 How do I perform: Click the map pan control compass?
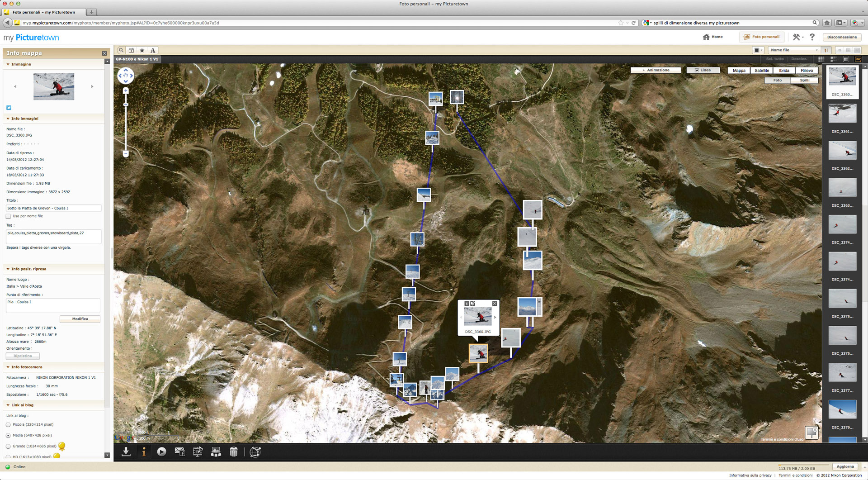pyautogui.click(x=126, y=76)
